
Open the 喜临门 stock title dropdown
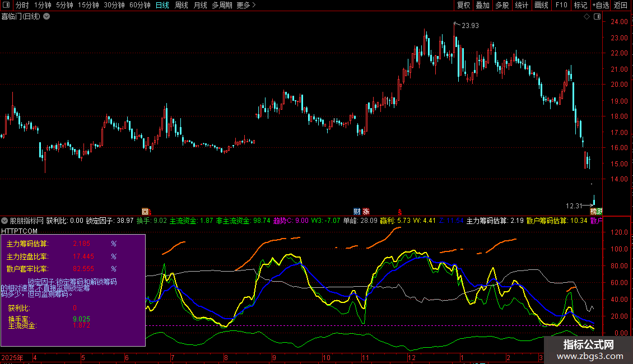pos(46,17)
